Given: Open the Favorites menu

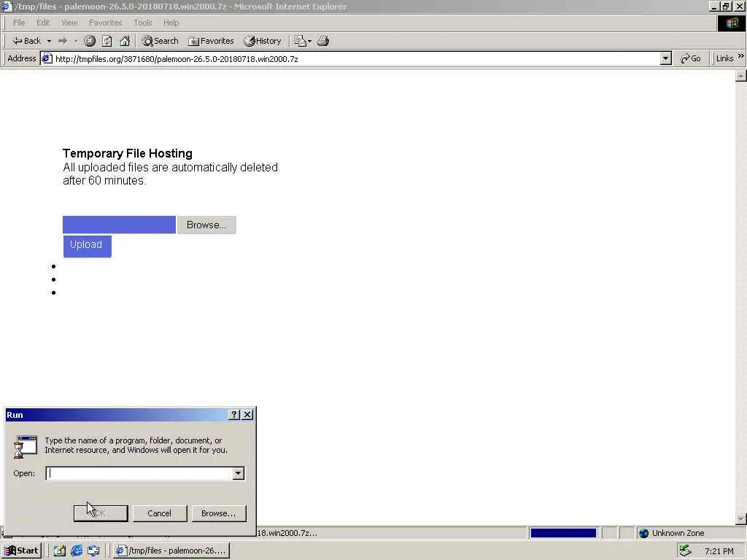Looking at the screenshot, I should 105,23.
